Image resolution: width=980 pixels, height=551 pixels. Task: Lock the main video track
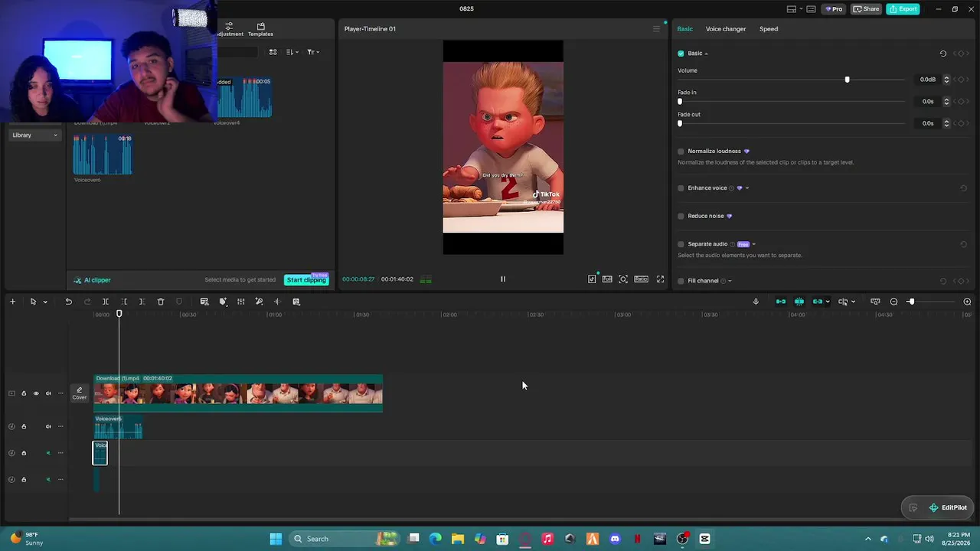(x=24, y=393)
